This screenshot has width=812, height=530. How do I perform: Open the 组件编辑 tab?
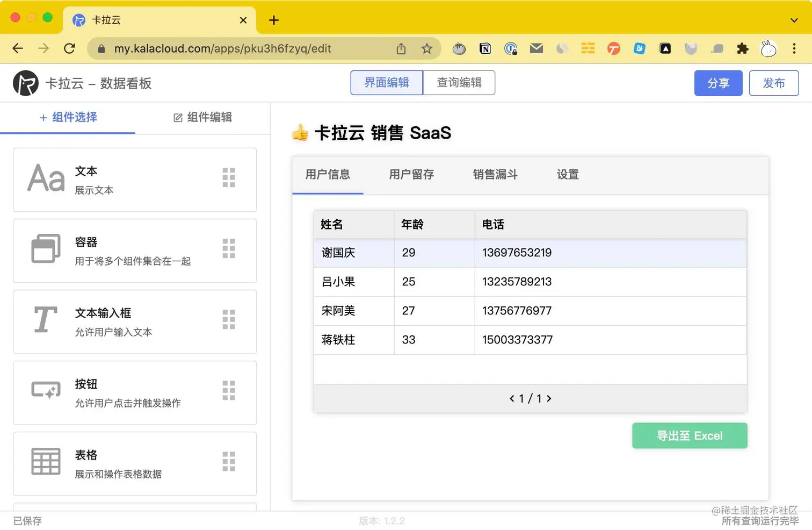coord(203,117)
